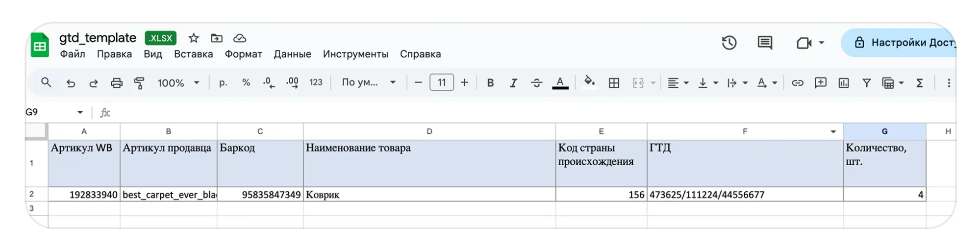The width and height of the screenshot is (980, 251).
Task: Select the paint format roller icon
Action: tap(139, 83)
